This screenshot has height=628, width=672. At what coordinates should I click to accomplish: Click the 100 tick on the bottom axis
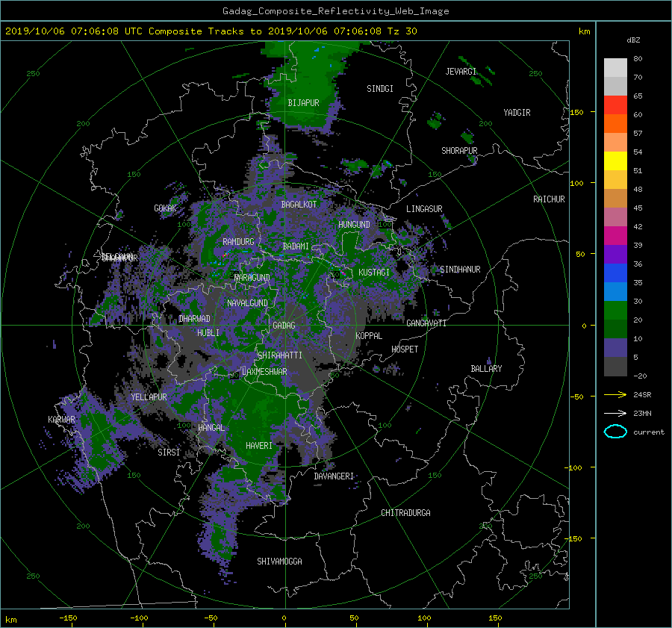tap(424, 618)
